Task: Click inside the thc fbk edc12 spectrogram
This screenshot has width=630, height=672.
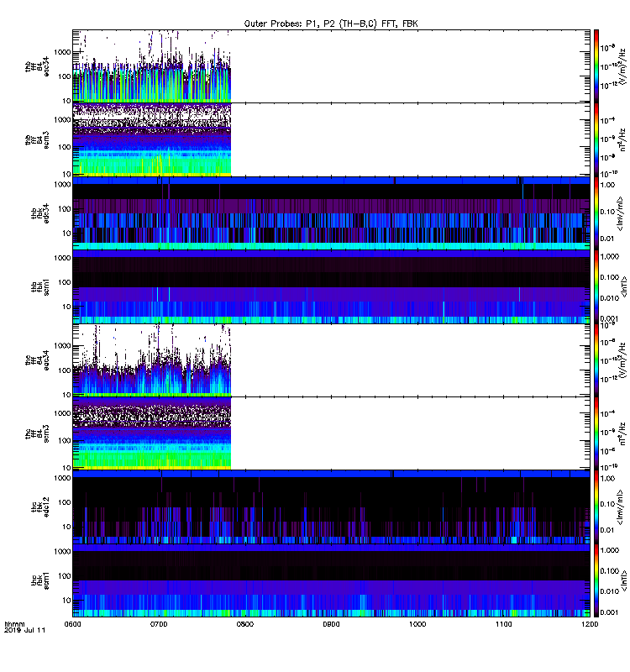Action: tap(331, 507)
